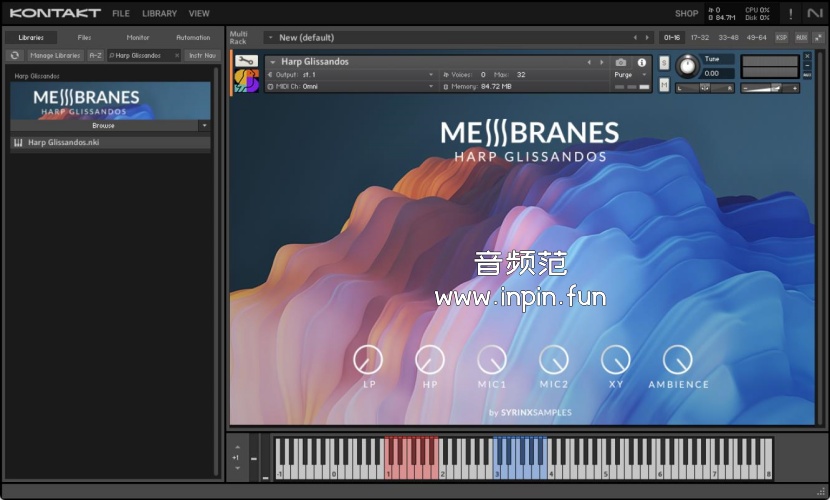Switch to the Files tab
The width and height of the screenshot is (830, 500).
tap(84, 37)
